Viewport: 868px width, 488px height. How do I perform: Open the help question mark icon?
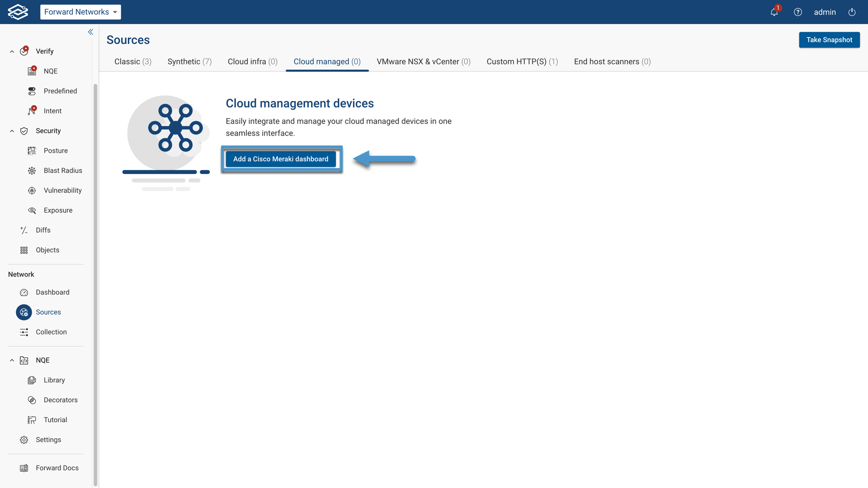tap(798, 12)
